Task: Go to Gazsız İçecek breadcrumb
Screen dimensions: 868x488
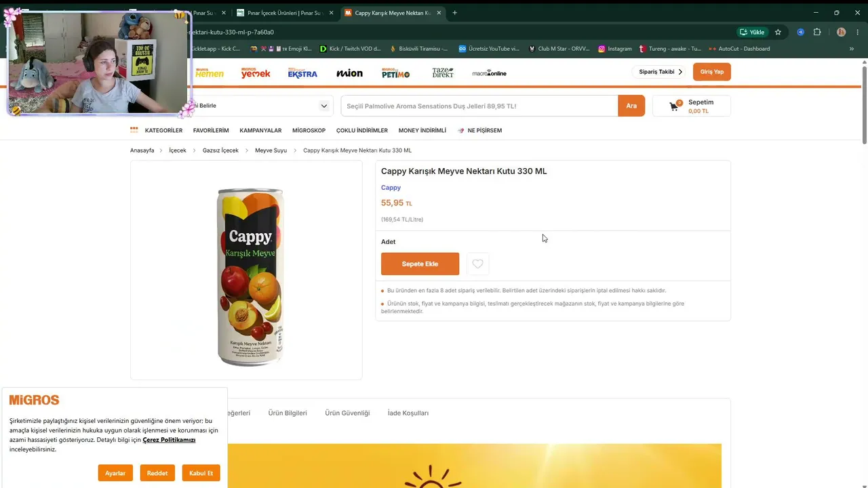Action: pyautogui.click(x=220, y=150)
